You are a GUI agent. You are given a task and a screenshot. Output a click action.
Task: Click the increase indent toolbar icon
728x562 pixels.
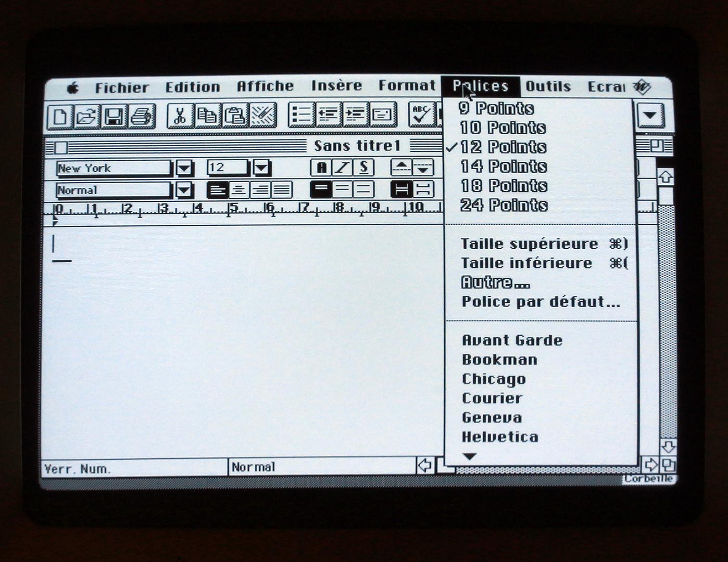pos(356,114)
